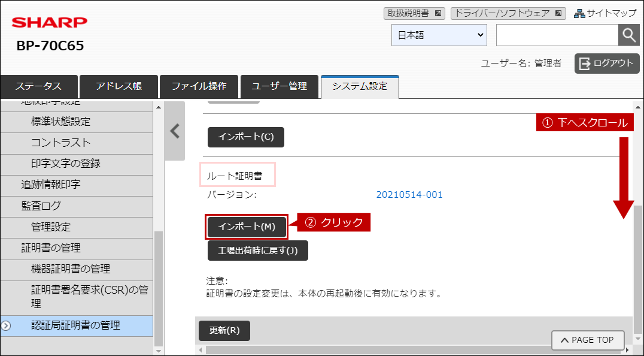Select 機器証明書の管理 in sidebar
Screen dimensions: 644x356
77,270
